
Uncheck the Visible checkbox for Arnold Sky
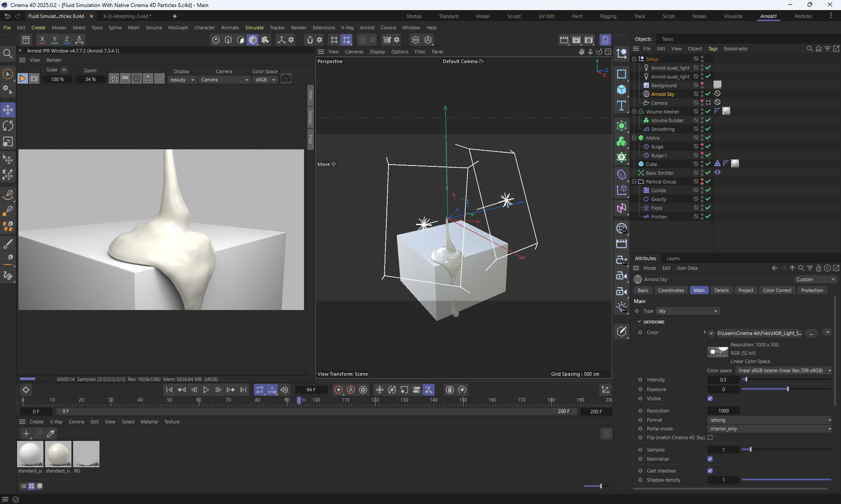[710, 398]
